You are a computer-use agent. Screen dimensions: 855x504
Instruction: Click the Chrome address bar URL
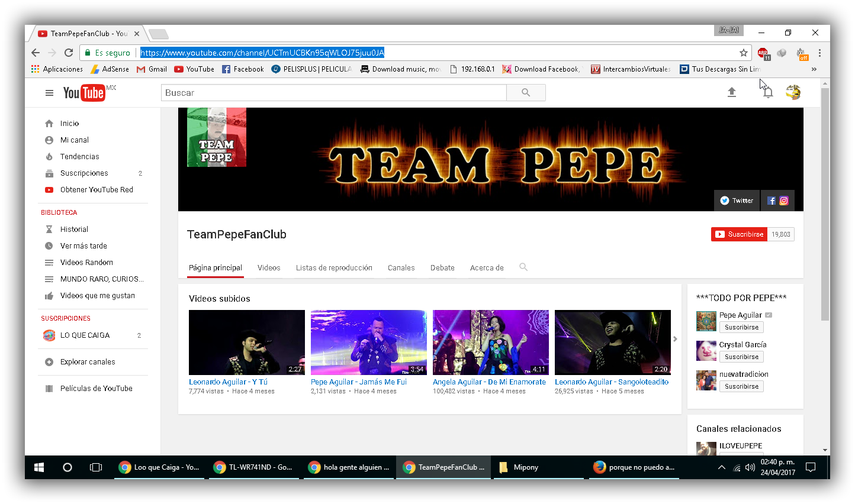(x=262, y=53)
